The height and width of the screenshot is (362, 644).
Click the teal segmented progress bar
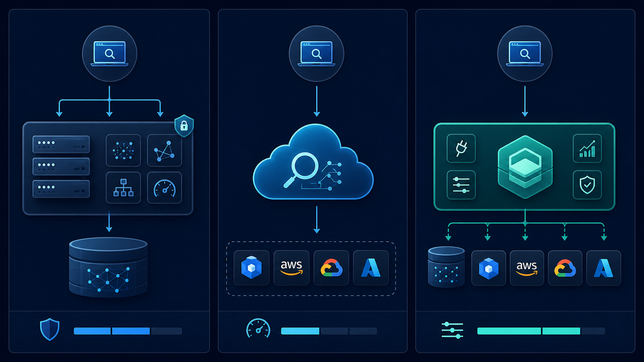[x=541, y=331]
